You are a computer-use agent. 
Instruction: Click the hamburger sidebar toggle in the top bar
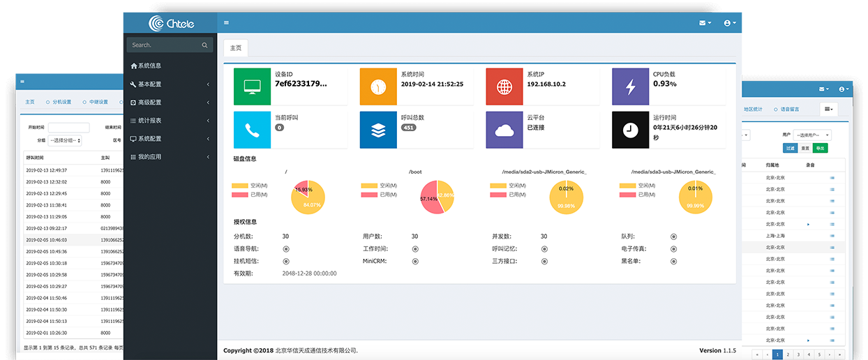point(226,23)
